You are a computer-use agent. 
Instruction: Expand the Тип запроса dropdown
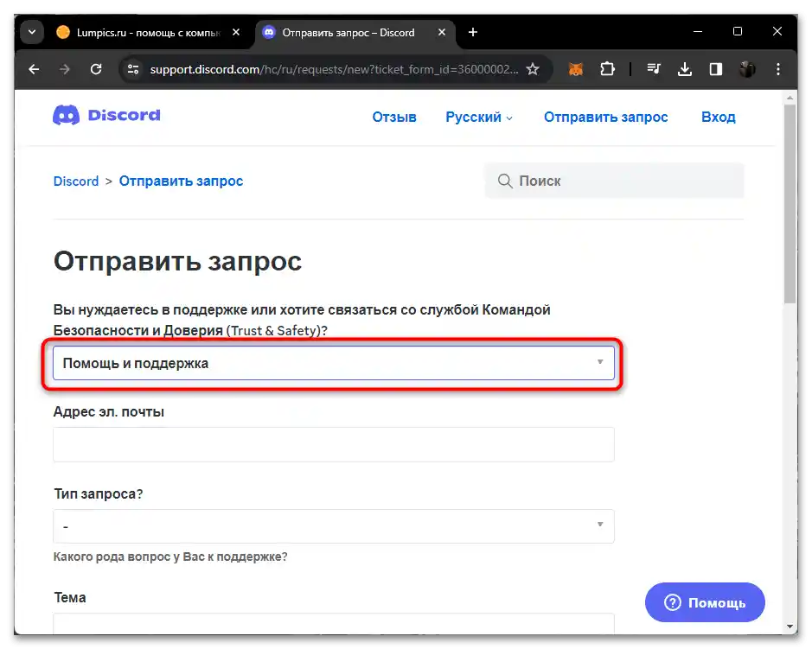click(x=333, y=525)
